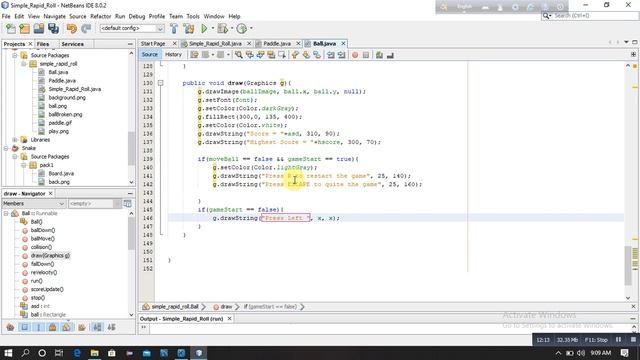This screenshot has height=360, width=640.
Task: Click the New Project toolbar icon
Action: click(x=25, y=29)
